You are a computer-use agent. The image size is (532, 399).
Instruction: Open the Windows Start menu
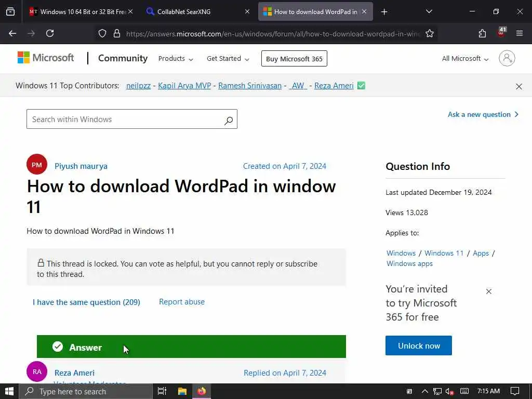(x=9, y=391)
